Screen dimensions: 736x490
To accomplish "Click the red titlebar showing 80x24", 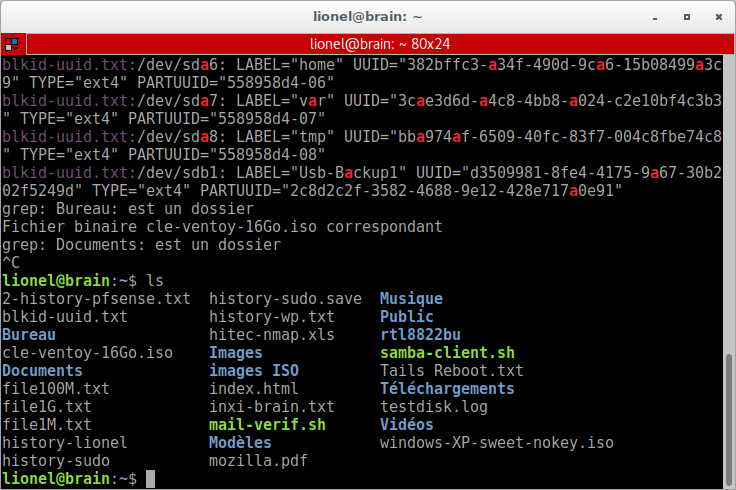I will pyautogui.click(x=367, y=44).
